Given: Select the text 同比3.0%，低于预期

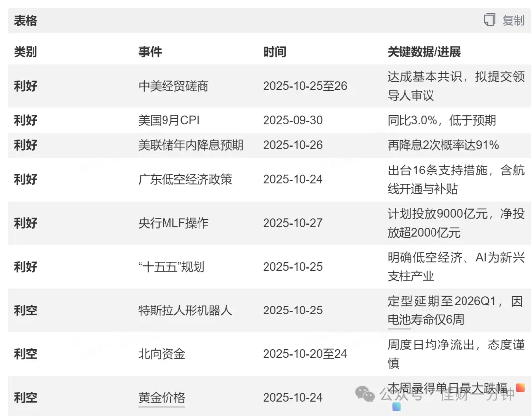Looking at the screenshot, I should (x=441, y=120).
